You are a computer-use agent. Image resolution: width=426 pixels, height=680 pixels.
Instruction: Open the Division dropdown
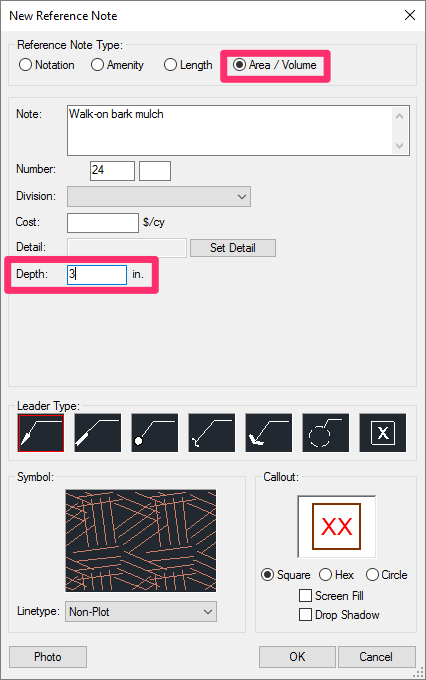(x=159, y=196)
